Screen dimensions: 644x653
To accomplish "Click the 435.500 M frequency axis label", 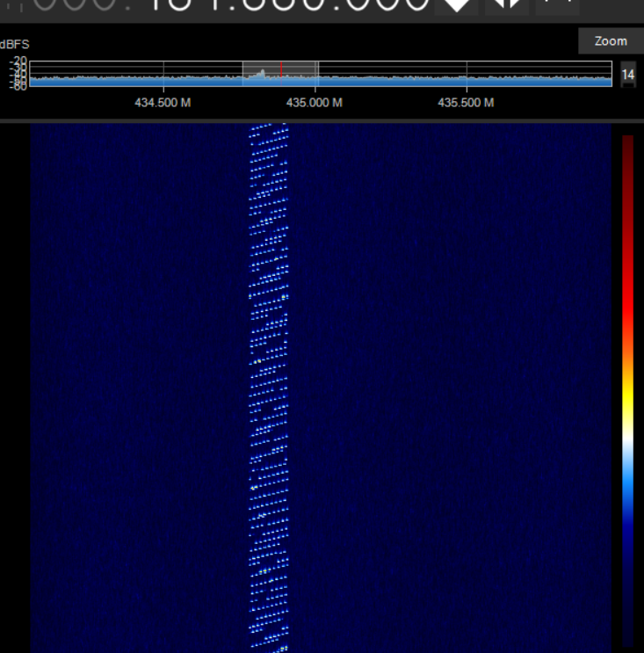I will tap(466, 103).
